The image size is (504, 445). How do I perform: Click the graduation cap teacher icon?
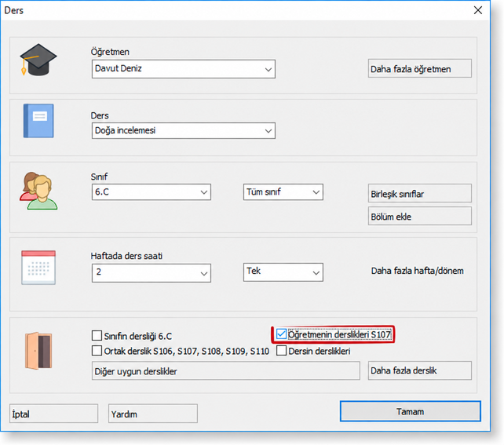[x=38, y=60]
